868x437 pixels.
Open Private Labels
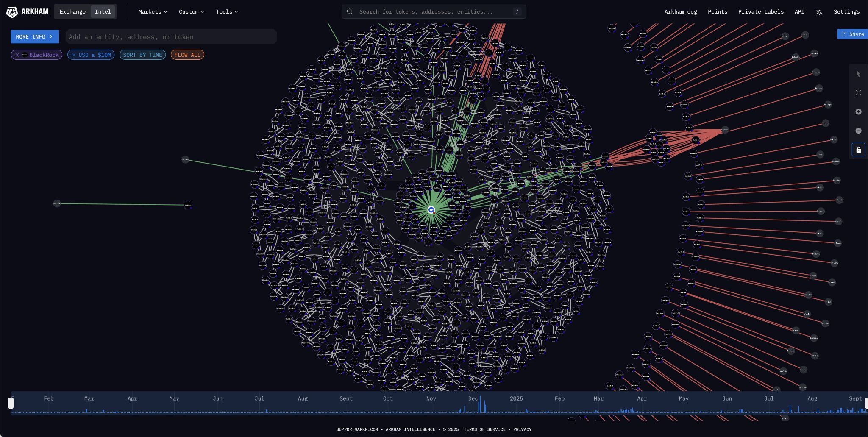tap(761, 11)
